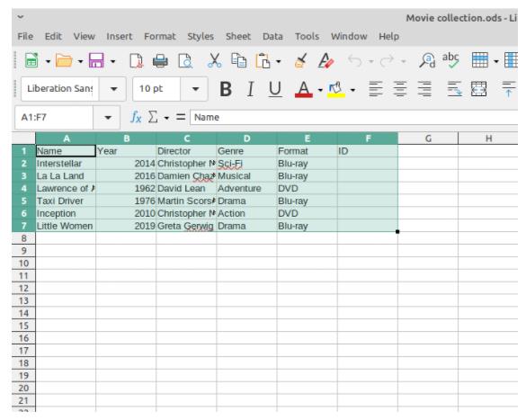Expand the Open recent files arrow

tap(81, 61)
